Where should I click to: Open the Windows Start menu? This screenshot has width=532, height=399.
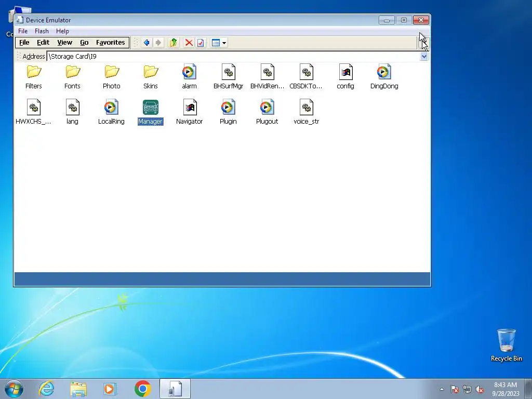tap(14, 389)
